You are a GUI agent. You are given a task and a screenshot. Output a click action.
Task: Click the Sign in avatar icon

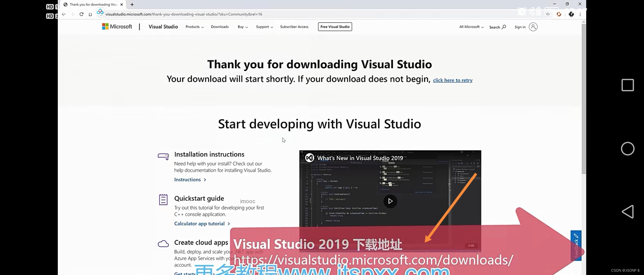pyautogui.click(x=533, y=27)
